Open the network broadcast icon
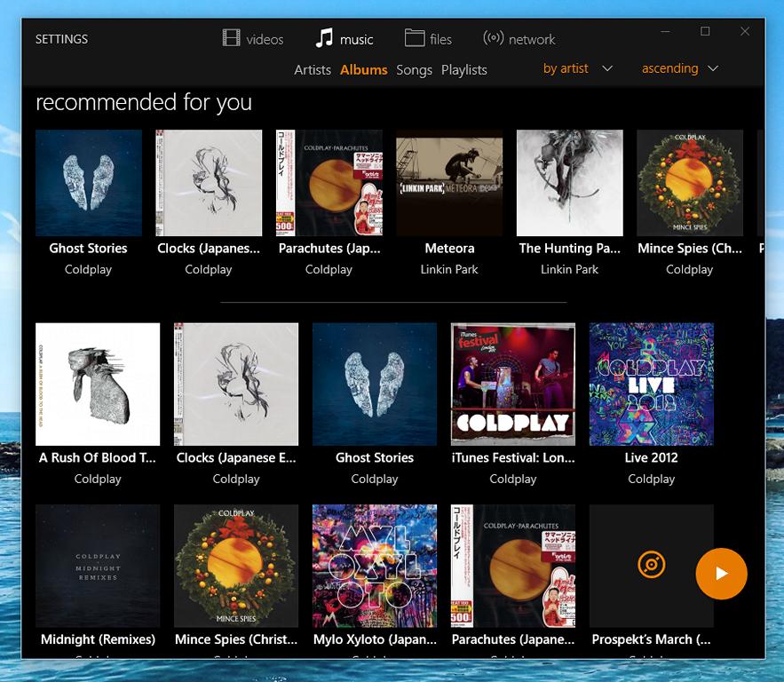Screen dimensions: 784x682 coord(493,38)
